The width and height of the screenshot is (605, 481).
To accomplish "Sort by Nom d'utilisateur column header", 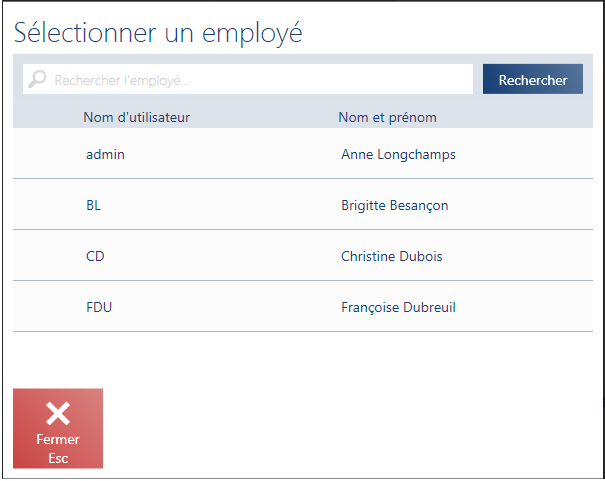I will pos(137,117).
